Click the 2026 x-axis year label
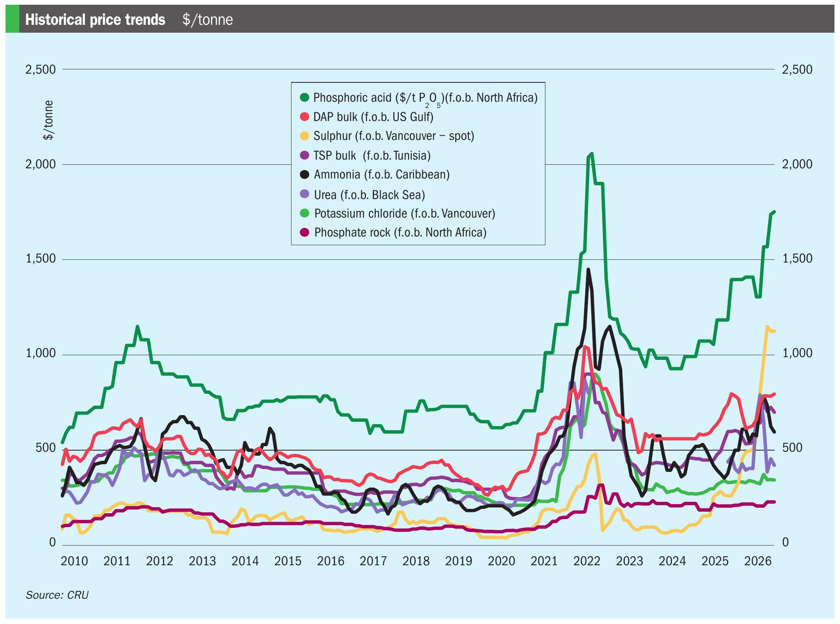This screenshot has width=840, height=624. click(x=758, y=561)
